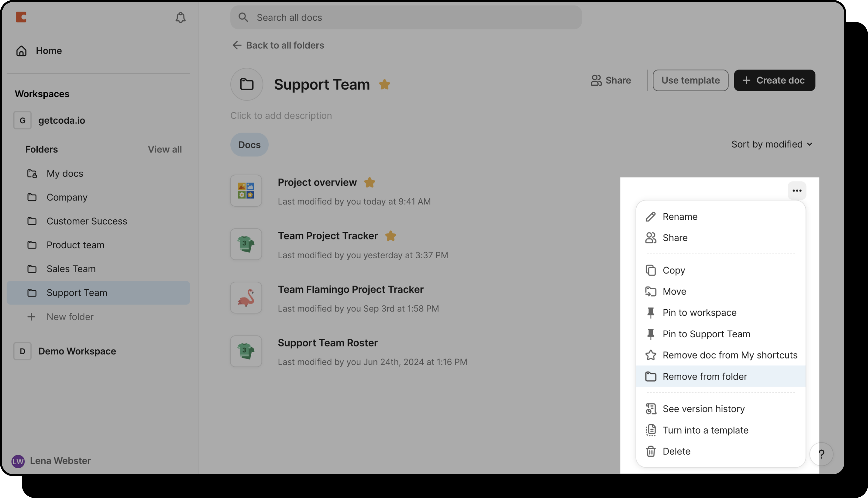Image resolution: width=868 pixels, height=498 pixels.
Task: Select Move from context menu
Action: 721,291
